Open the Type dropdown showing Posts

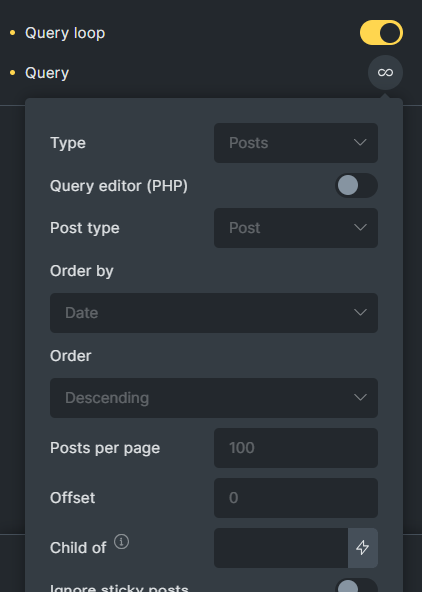tap(296, 143)
